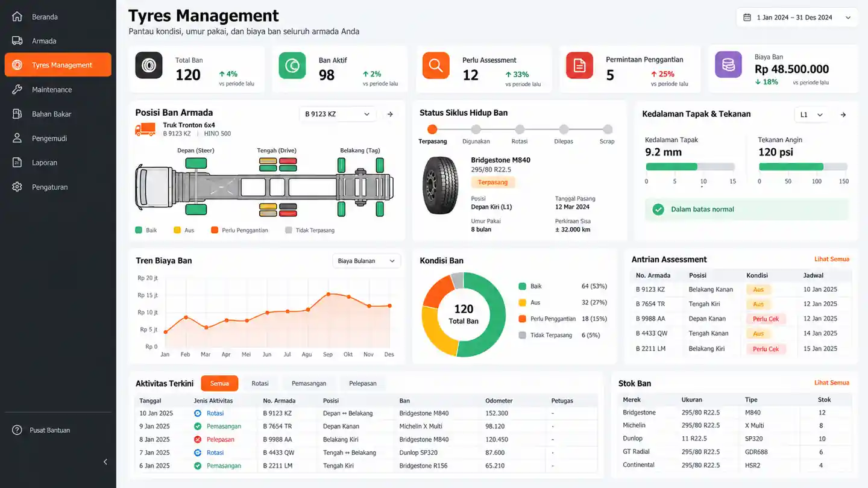Select the Dilepas lifecycle step

coord(564,130)
